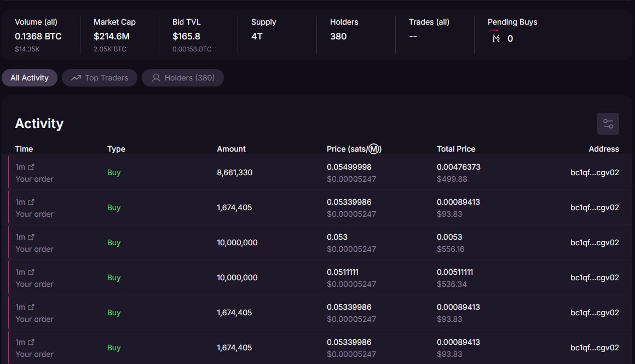Click the Holders count 380 in stats bar
This screenshot has width=635, height=364.
[x=338, y=37]
